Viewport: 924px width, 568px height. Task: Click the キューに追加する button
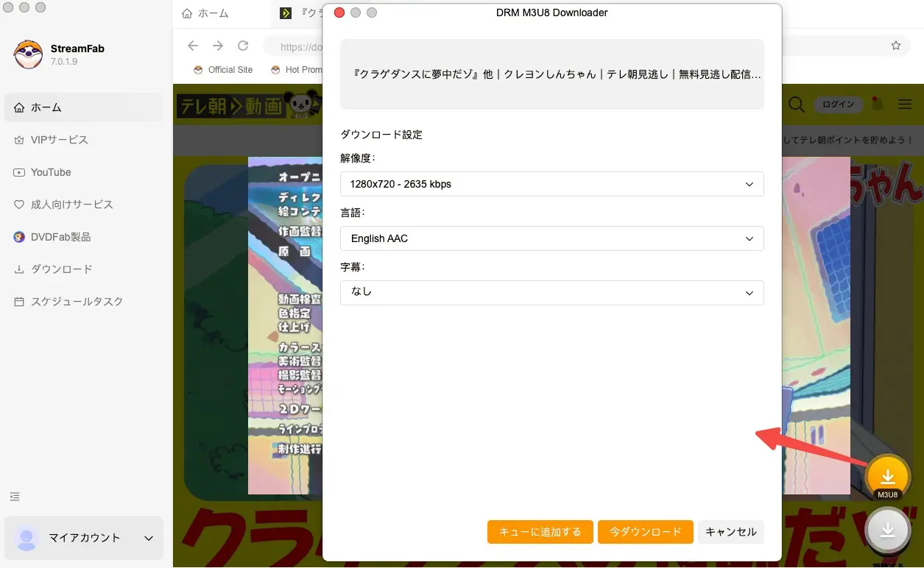pos(540,532)
